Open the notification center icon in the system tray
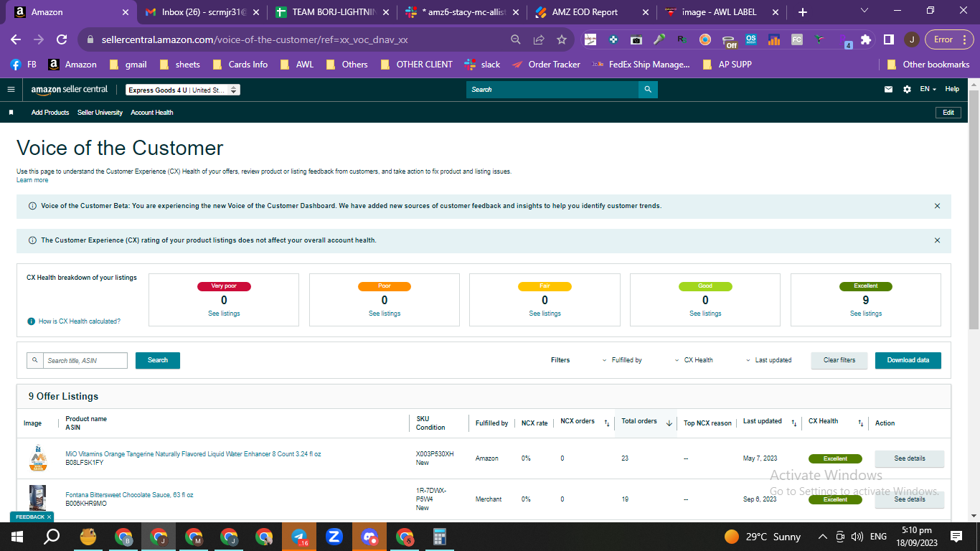Screen dimensions: 980x551 click(x=956, y=537)
